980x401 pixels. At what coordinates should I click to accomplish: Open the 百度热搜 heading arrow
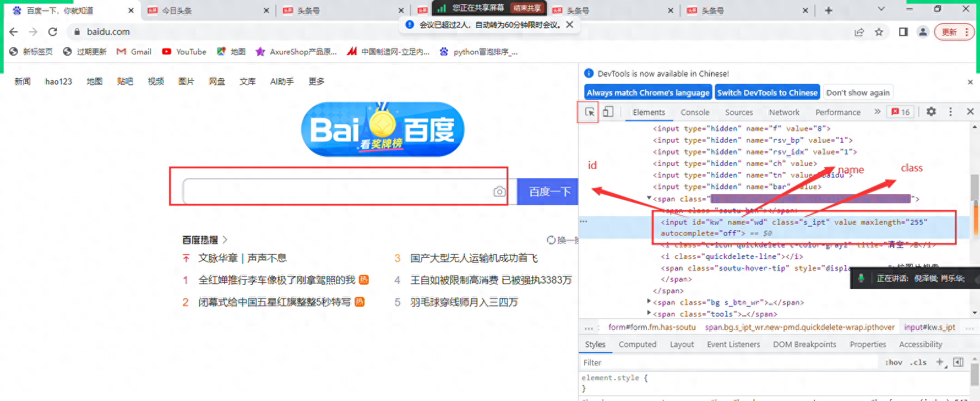coord(225,239)
